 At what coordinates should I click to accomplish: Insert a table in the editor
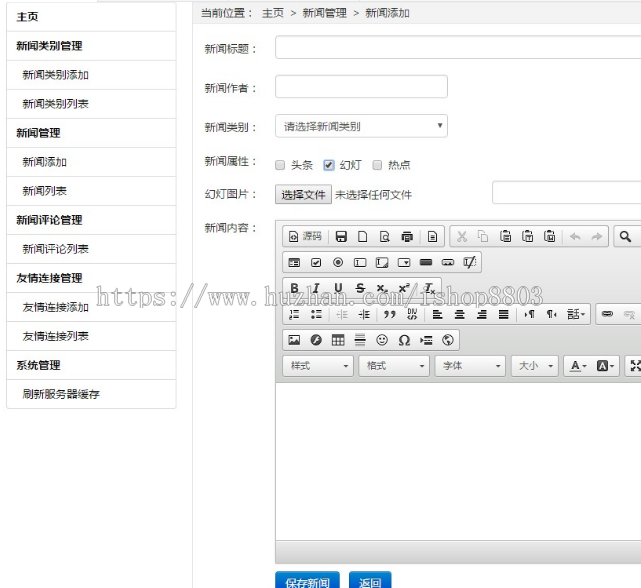tap(338, 340)
